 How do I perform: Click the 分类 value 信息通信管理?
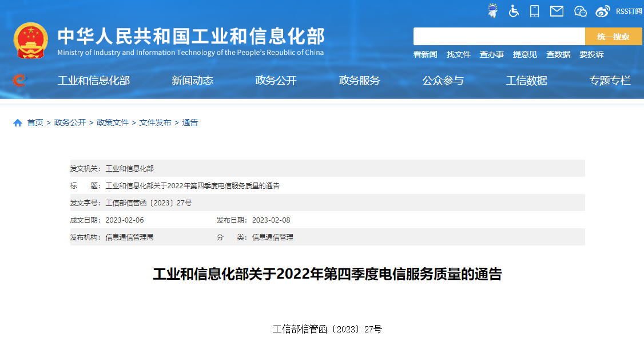tap(273, 237)
